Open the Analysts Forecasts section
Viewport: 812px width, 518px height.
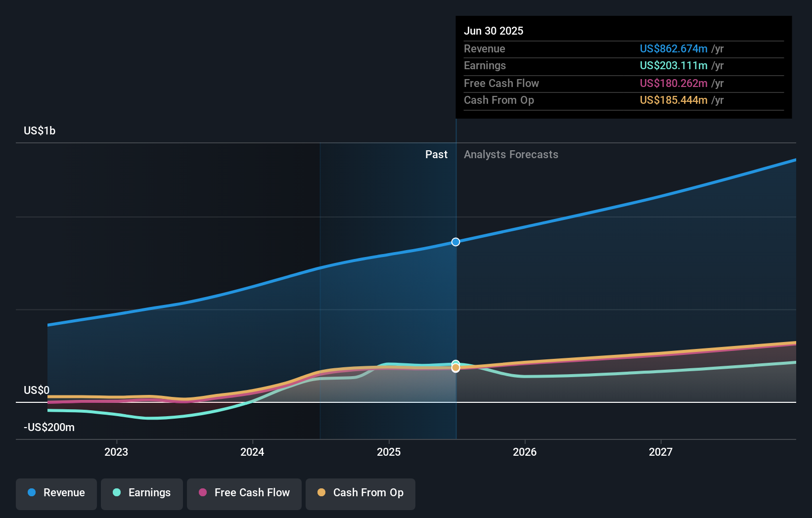pos(511,154)
